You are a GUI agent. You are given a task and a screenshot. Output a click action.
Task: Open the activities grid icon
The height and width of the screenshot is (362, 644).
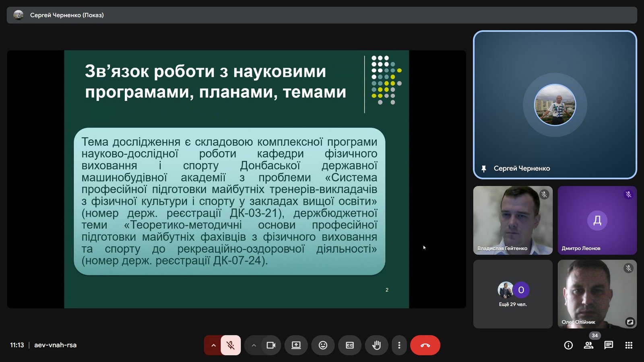click(x=629, y=345)
